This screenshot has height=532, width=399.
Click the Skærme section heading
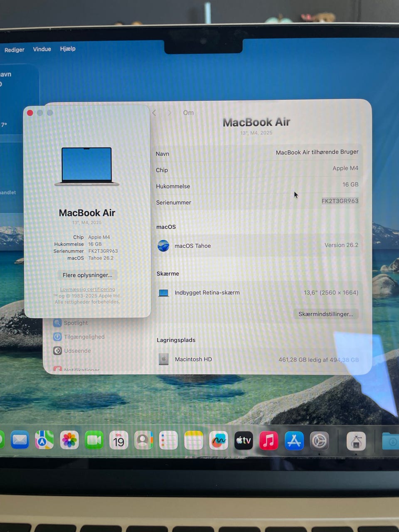168,273
